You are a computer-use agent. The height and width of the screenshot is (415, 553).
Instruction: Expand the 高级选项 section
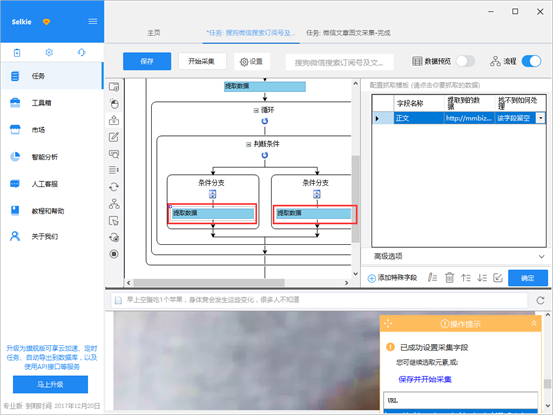click(541, 256)
